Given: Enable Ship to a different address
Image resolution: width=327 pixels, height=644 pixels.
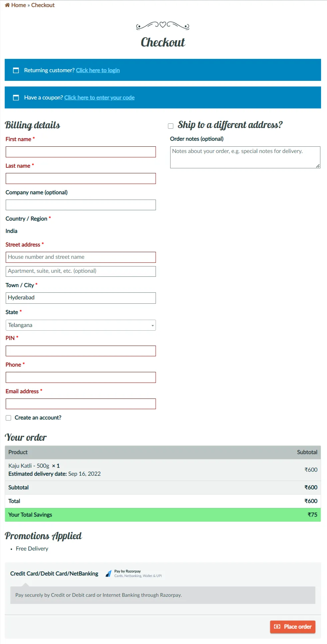Looking at the screenshot, I should coord(171,126).
